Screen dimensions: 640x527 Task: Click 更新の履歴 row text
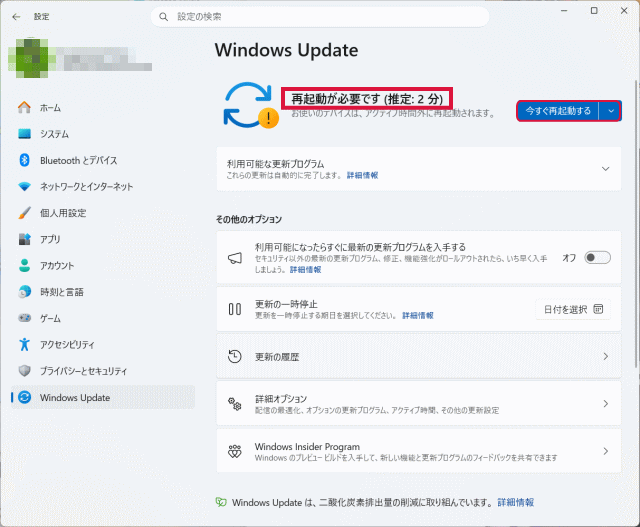(x=277, y=357)
